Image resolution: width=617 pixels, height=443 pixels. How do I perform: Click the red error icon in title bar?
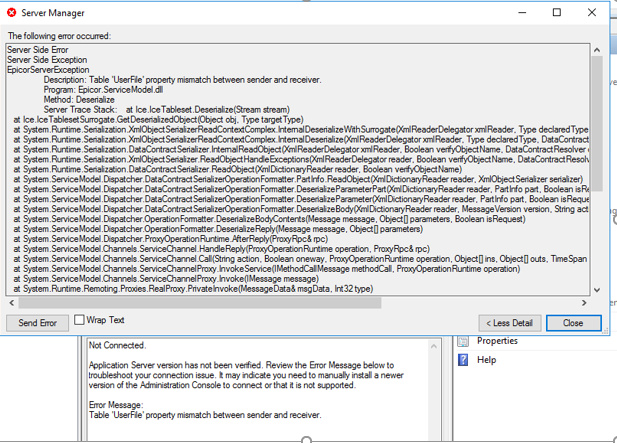tap(12, 13)
